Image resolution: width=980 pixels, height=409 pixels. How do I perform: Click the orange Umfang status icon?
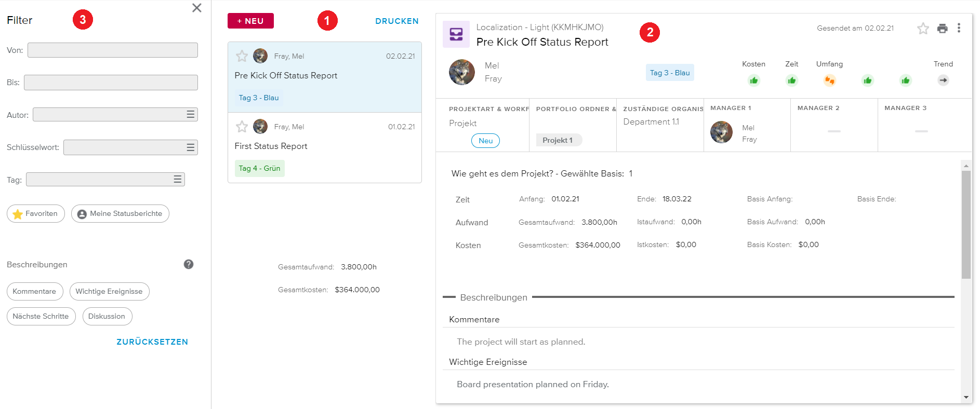coord(829,80)
